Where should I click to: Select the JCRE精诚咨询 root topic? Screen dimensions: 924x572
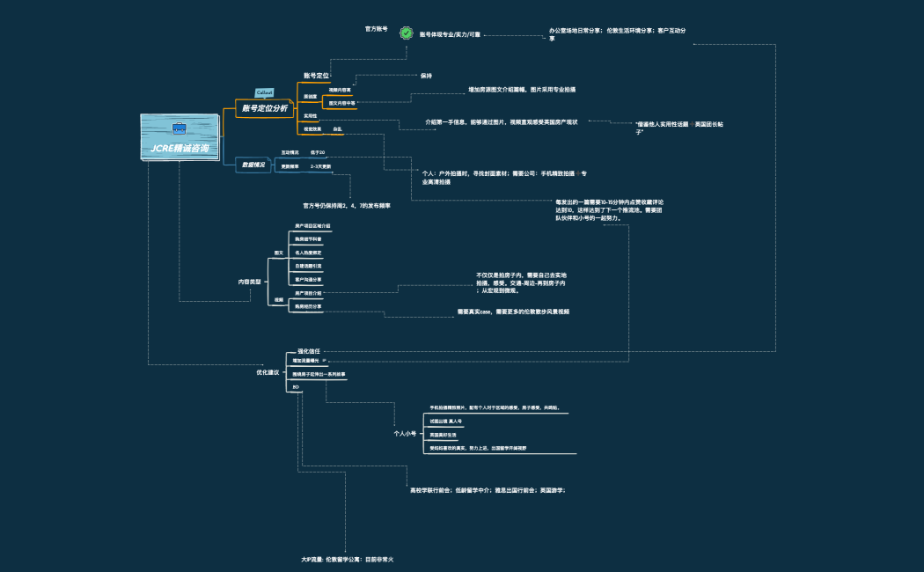(x=180, y=148)
